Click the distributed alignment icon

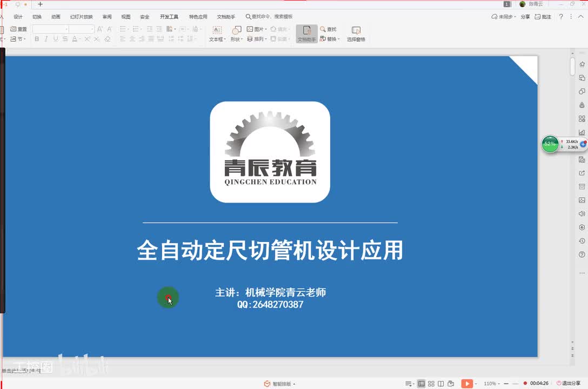pyautogui.click(x=161, y=39)
